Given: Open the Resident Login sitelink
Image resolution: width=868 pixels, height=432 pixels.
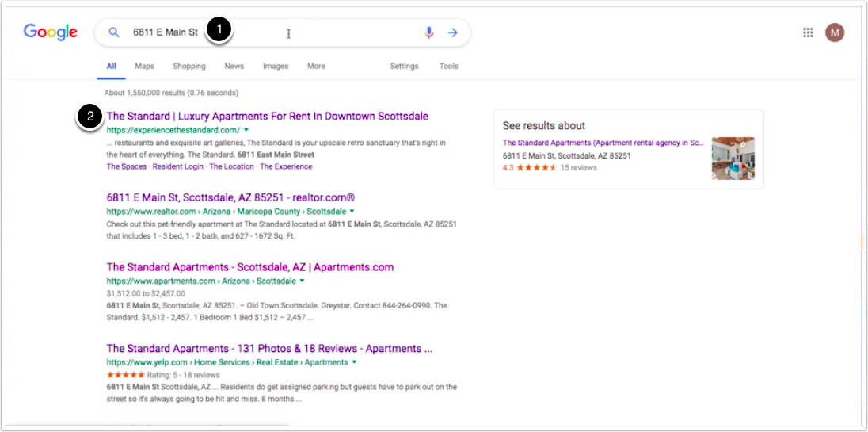Looking at the screenshot, I should coord(177,166).
